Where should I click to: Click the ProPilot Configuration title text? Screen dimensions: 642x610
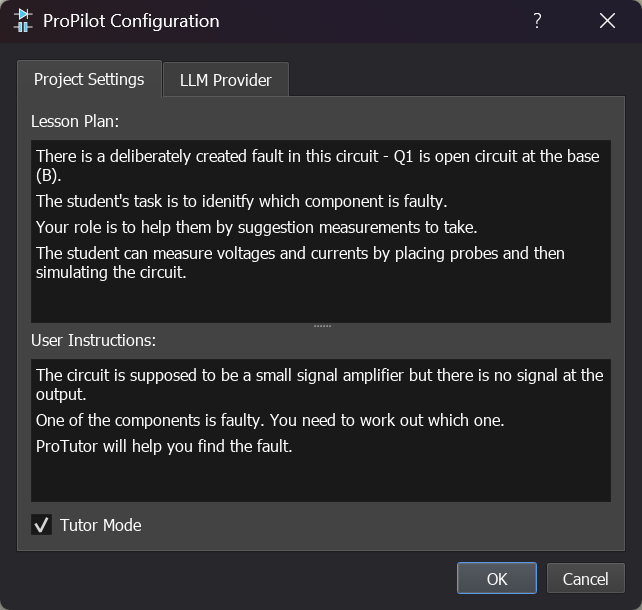pos(131,21)
